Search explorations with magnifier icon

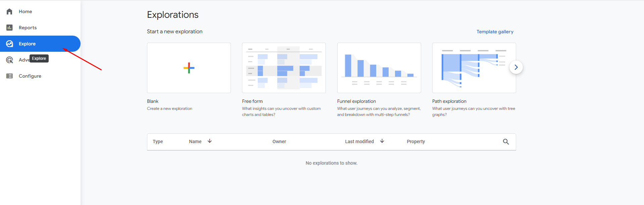click(x=506, y=142)
